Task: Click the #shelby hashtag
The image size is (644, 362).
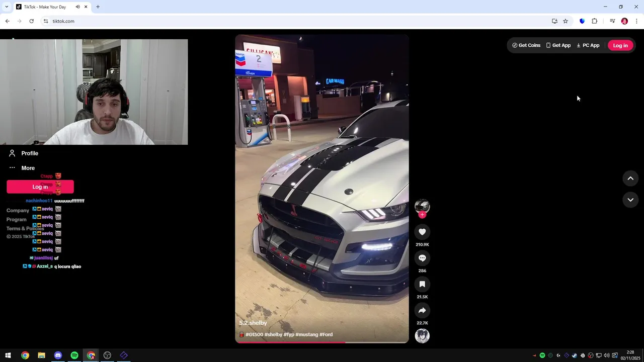Action: click(273, 334)
